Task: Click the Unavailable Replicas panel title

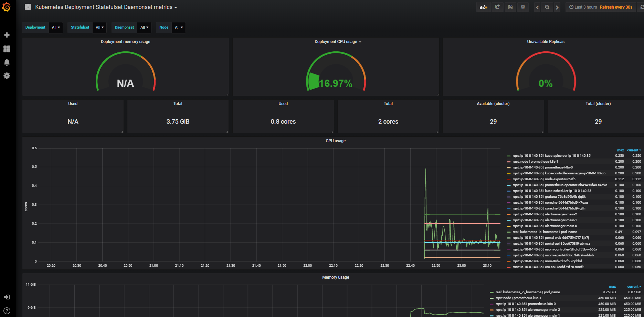Action: click(x=546, y=42)
